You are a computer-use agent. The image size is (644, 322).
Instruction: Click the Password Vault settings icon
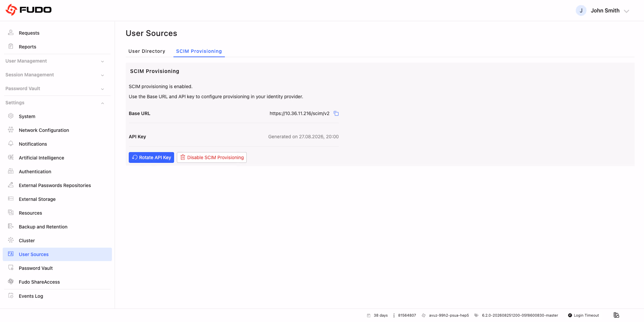[x=11, y=268]
